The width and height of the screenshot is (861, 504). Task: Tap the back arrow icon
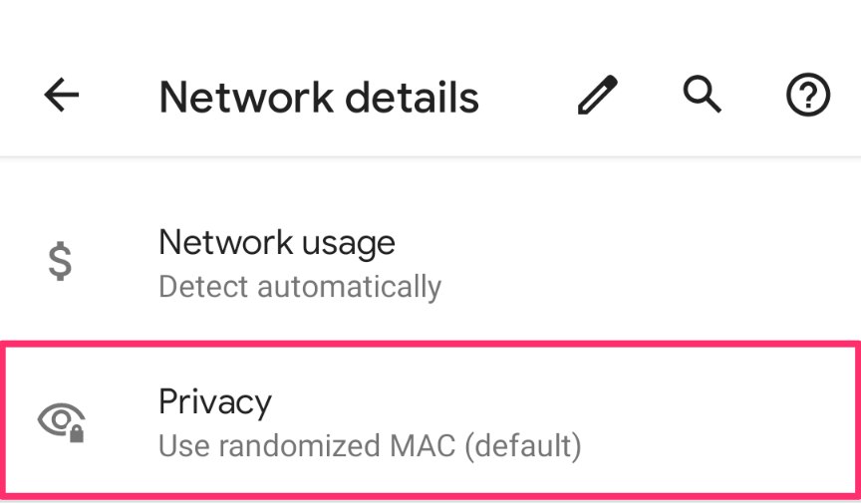[62, 96]
